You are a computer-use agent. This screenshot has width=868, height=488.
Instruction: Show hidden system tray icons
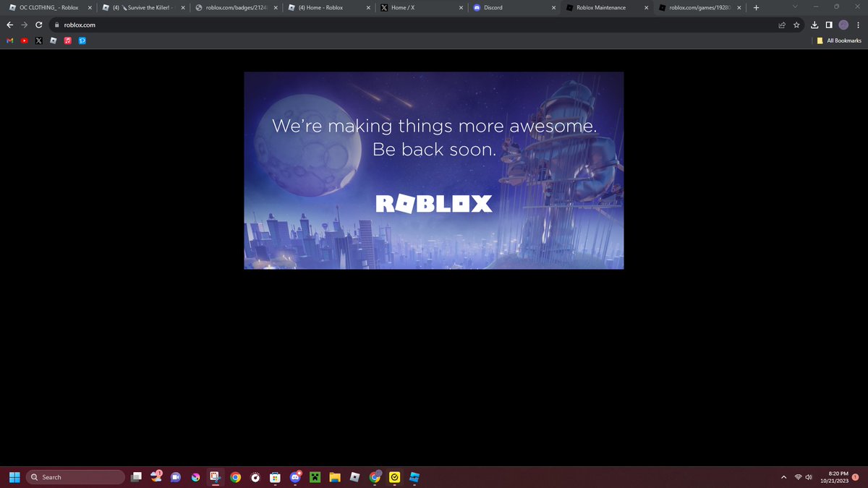[x=783, y=477]
